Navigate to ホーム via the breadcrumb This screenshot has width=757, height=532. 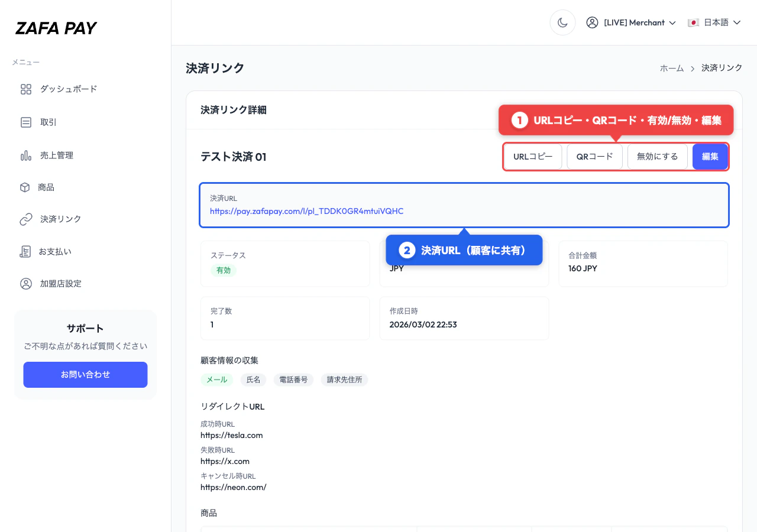coord(672,68)
